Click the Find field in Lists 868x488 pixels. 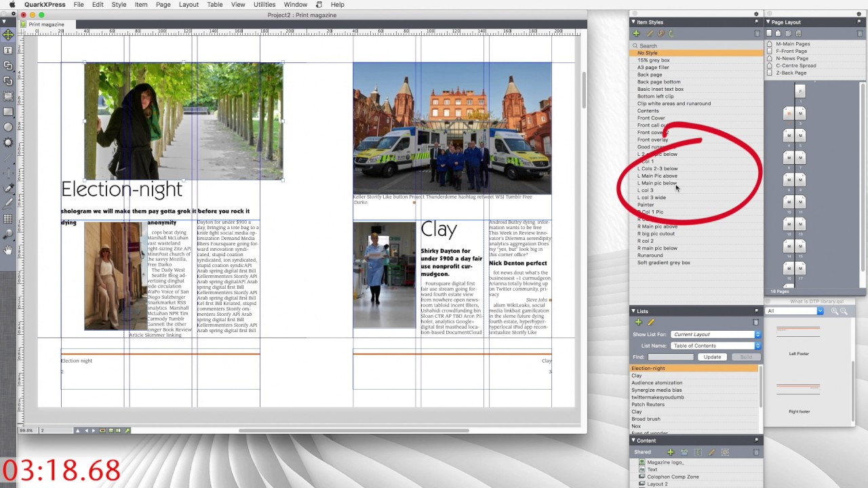coord(671,357)
